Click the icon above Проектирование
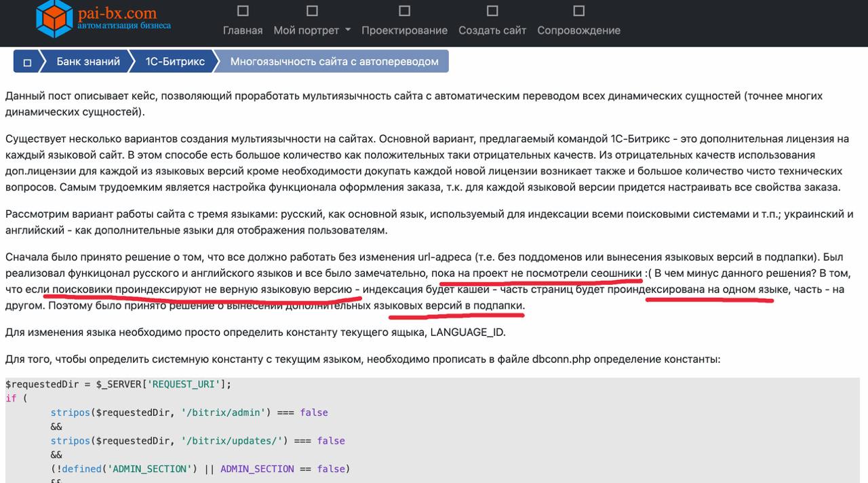 (x=404, y=11)
